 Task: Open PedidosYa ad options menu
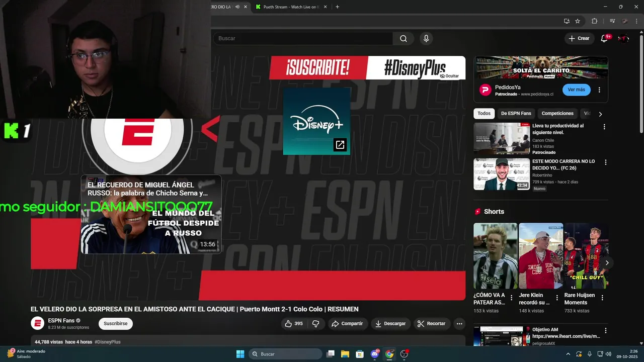pyautogui.click(x=599, y=90)
